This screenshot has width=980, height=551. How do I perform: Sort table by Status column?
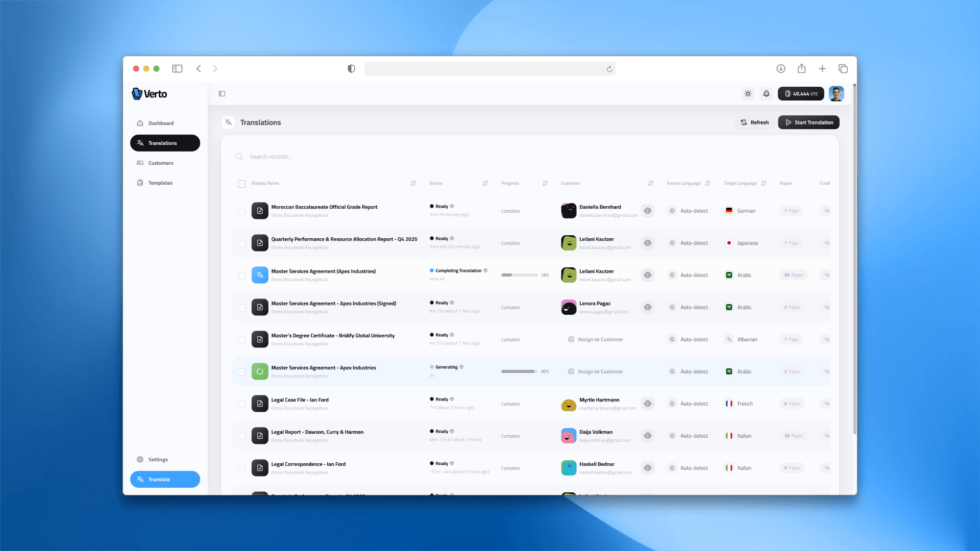[x=485, y=183]
